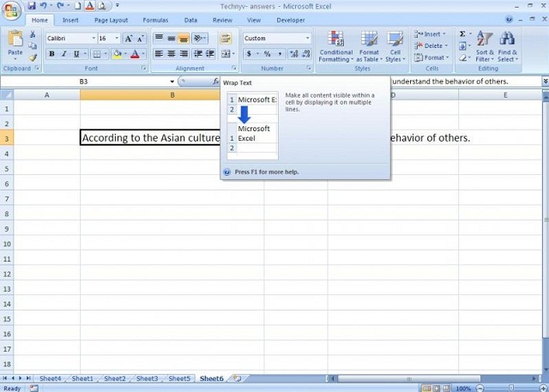Image resolution: width=549 pixels, height=392 pixels.
Task: Click the Paste icon in Clipboard group
Action: pyautogui.click(x=15, y=43)
